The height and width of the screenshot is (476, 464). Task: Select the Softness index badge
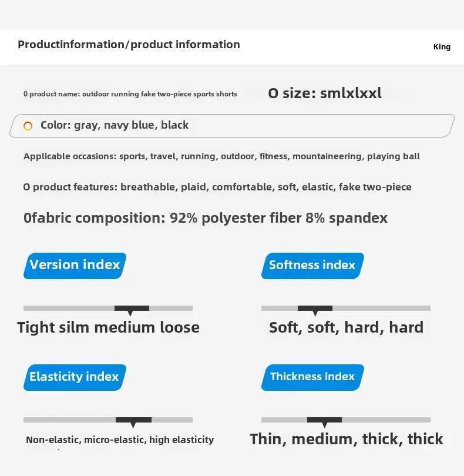pyautogui.click(x=312, y=266)
